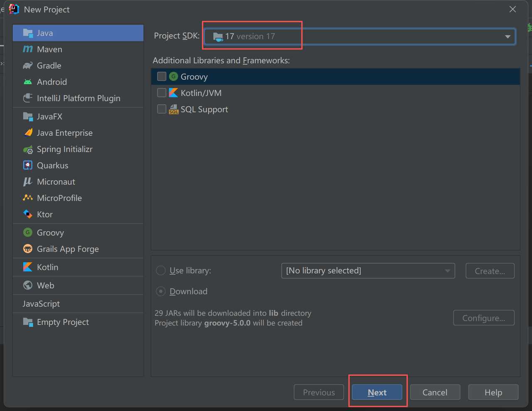Click the Configure... button
The width and height of the screenshot is (532, 411).
point(484,318)
